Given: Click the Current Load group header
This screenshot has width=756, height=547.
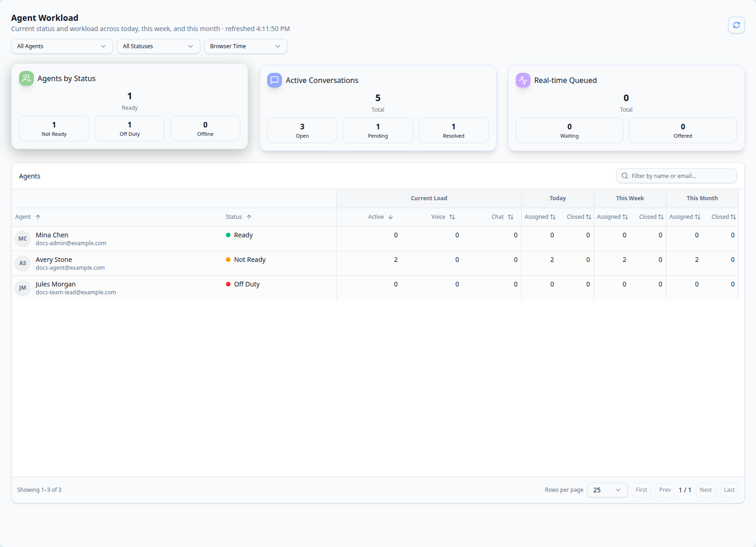Looking at the screenshot, I should click(x=429, y=198).
